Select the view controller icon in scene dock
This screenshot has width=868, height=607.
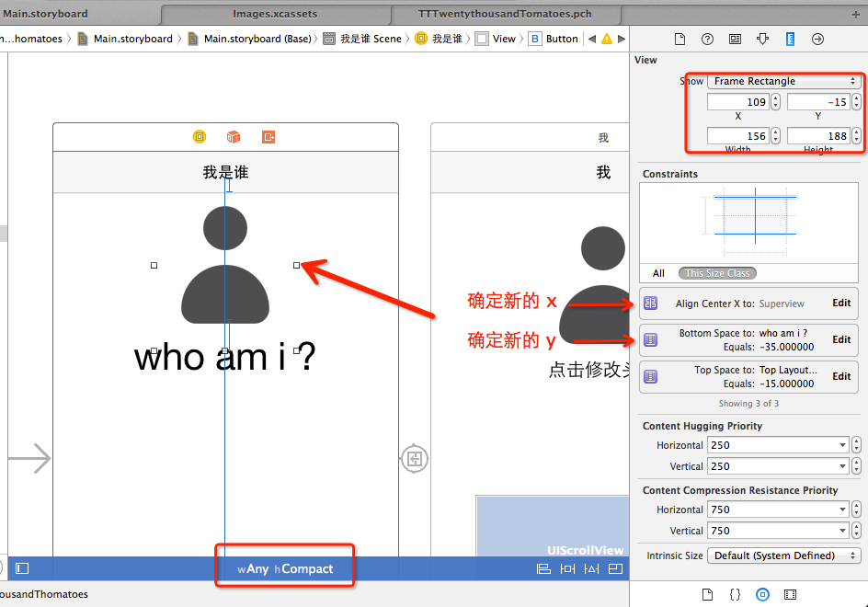200,136
